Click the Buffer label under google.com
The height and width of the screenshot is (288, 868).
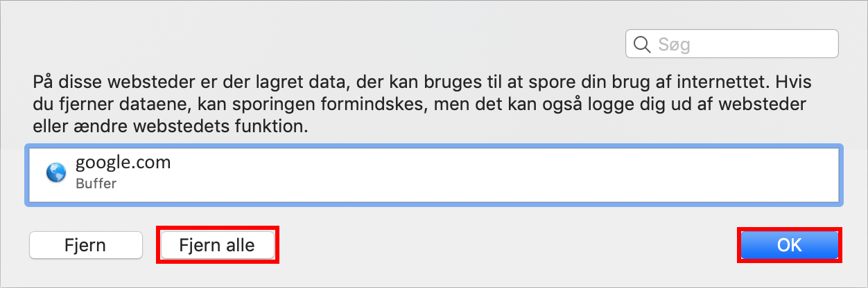pos(96,184)
